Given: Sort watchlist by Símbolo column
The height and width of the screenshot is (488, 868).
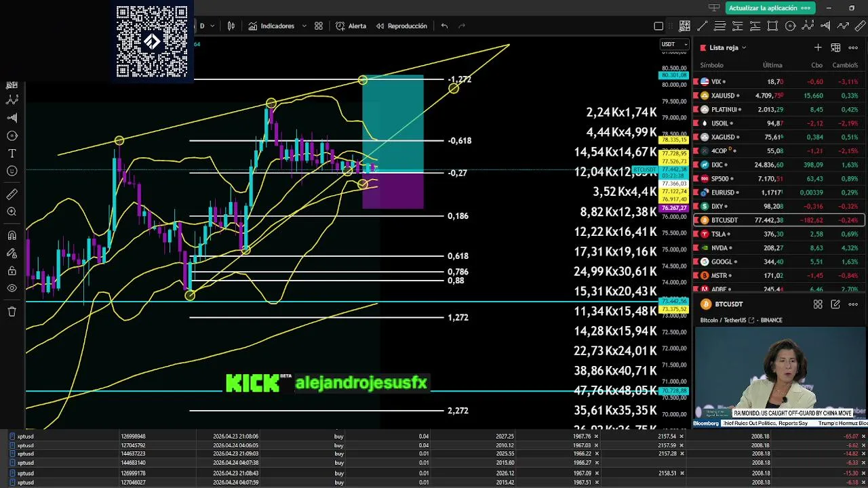Looking at the screenshot, I should coord(711,65).
